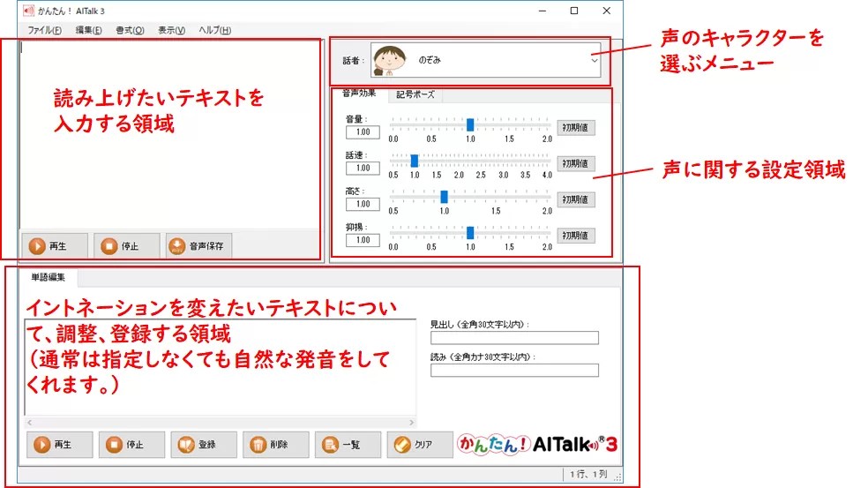Click the '1行、1列' status bar text
Viewport: 868px width, 488px height.
(588, 474)
